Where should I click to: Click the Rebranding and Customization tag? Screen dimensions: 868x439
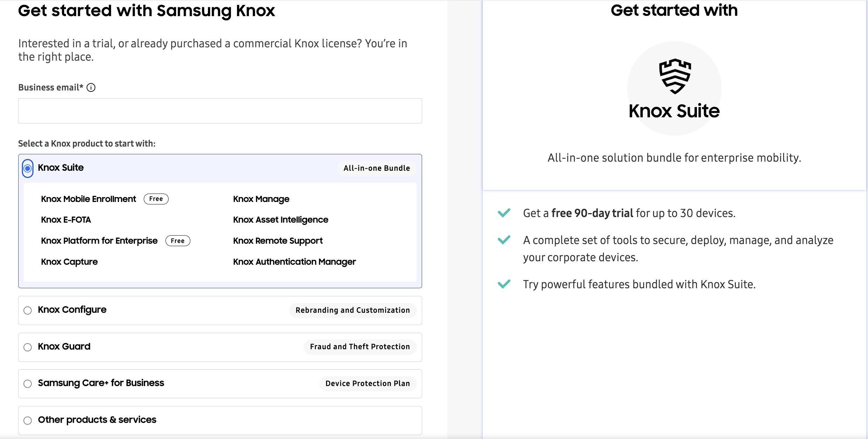353,310
